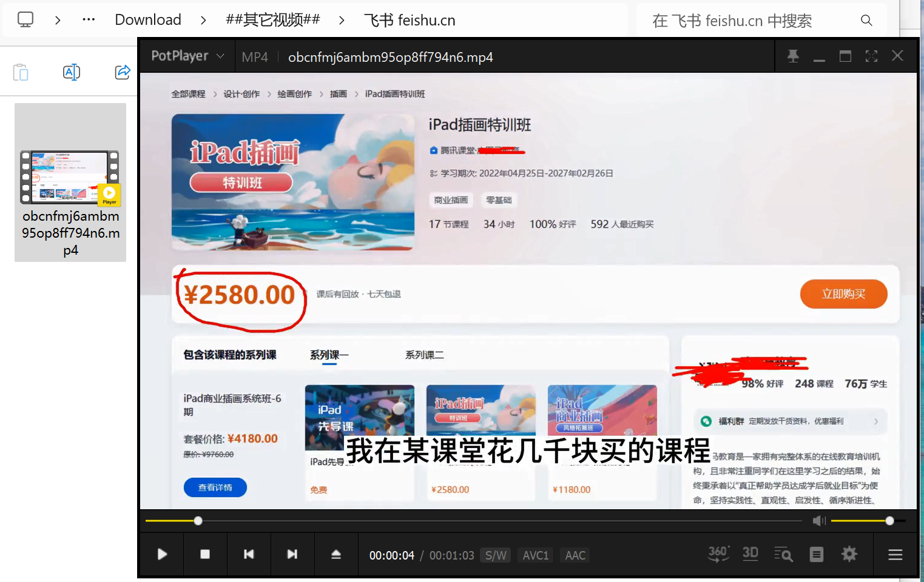Click the AVC1 video codec label
The height and width of the screenshot is (582, 924).
pyautogui.click(x=536, y=555)
